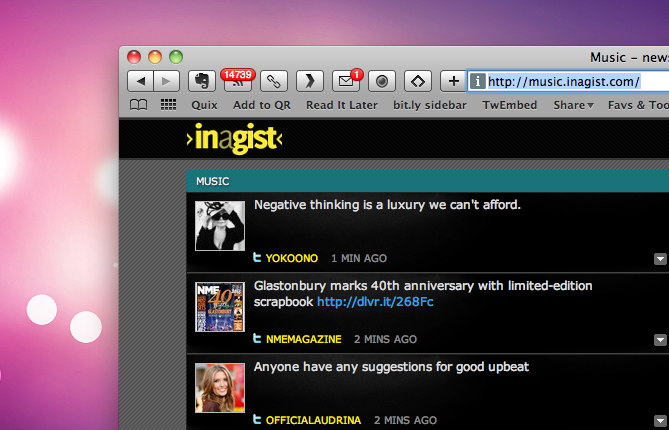
Task: Open YOKOONO profile link
Action: pos(292,258)
